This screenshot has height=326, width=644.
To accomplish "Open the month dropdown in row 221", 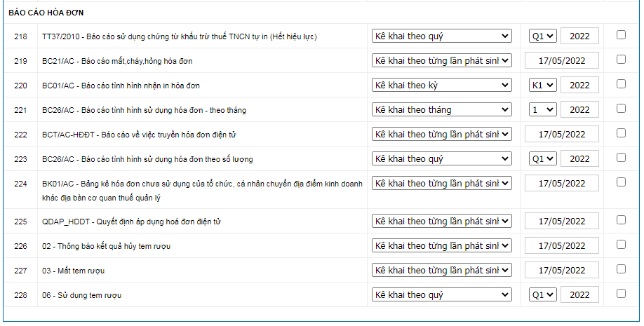I will click(x=542, y=109).
